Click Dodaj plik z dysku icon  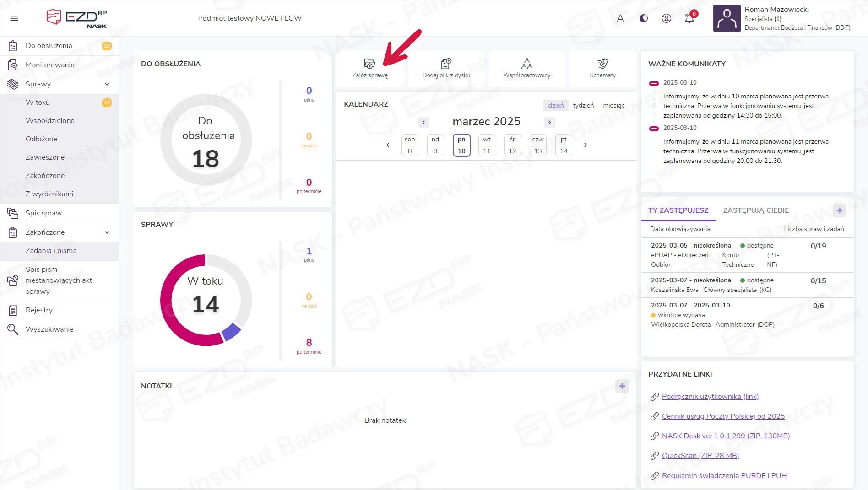coord(446,64)
